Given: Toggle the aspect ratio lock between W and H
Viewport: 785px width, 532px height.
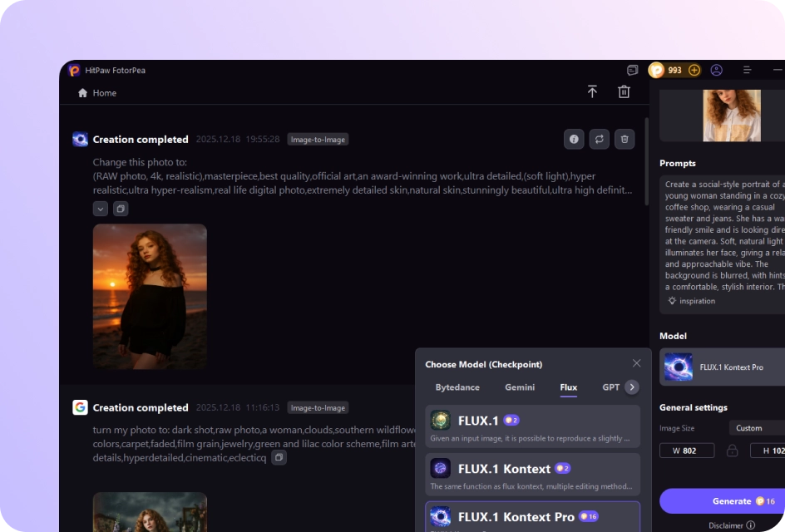Looking at the screenshot, I should click(x=732, y=451).
